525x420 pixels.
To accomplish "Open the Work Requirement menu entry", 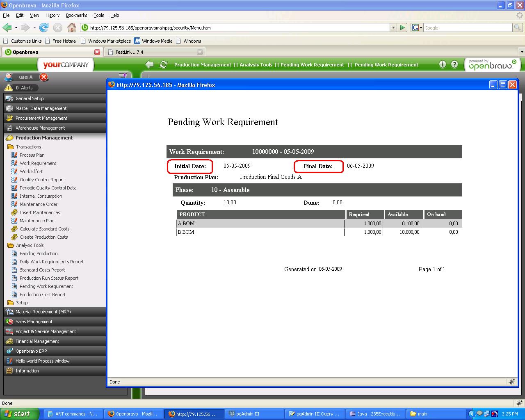I will pos(38,163).
